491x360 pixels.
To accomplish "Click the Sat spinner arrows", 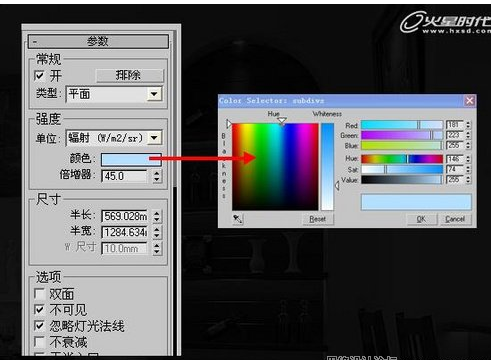I will 468,169.
